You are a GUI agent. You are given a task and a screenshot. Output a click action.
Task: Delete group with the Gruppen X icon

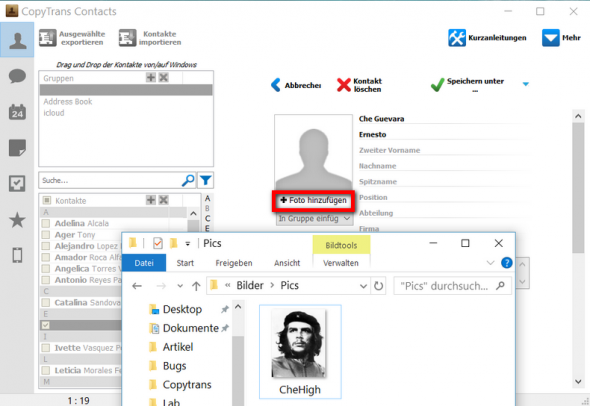(x=163, y=78)
